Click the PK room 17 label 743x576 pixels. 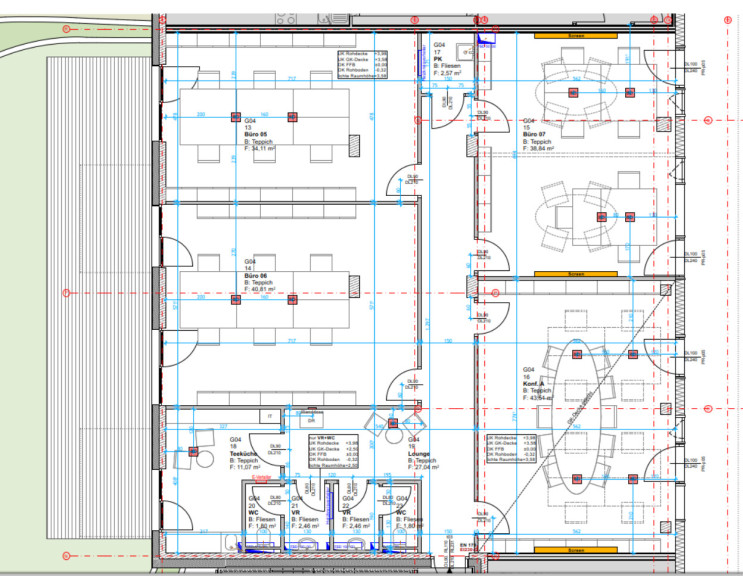point(439,59)
